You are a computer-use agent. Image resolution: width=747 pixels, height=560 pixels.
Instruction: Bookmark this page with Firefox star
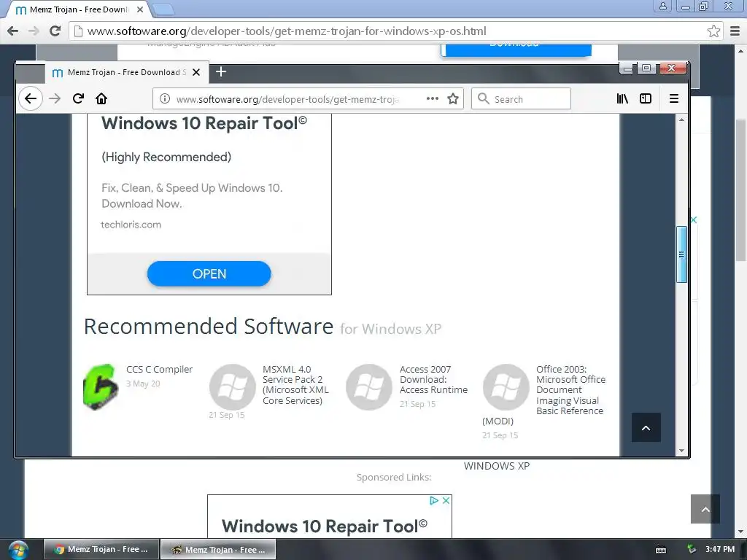(x=453, y=98)
